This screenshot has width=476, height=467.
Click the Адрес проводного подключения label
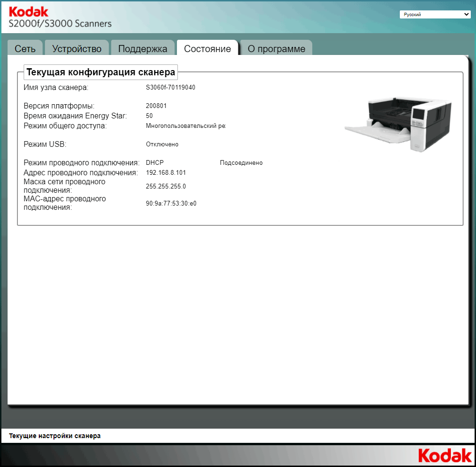(81, 173)
